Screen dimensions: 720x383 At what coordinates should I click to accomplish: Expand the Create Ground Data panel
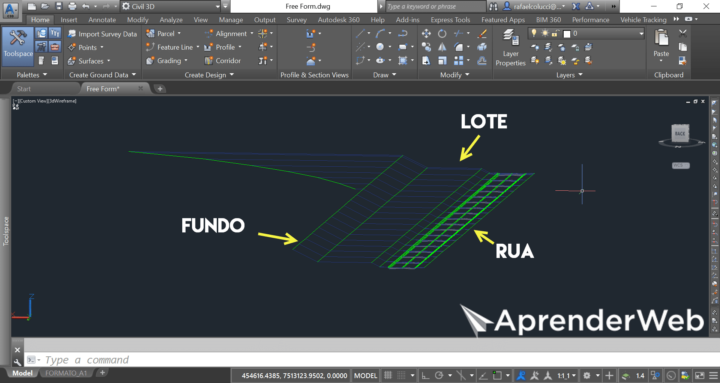pos(102,74)
